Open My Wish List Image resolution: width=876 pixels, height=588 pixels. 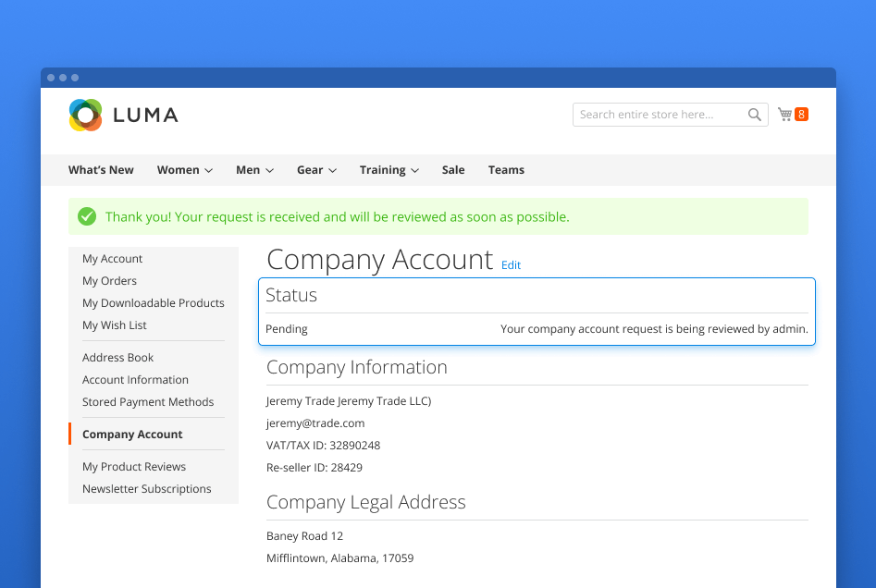[x=114, y=325]
